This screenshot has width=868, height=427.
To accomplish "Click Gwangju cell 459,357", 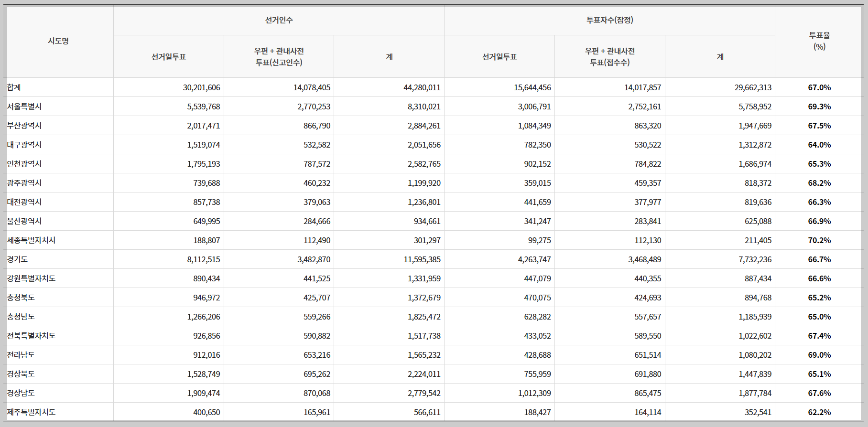I will pyautogui.click(x=648, y=183).
